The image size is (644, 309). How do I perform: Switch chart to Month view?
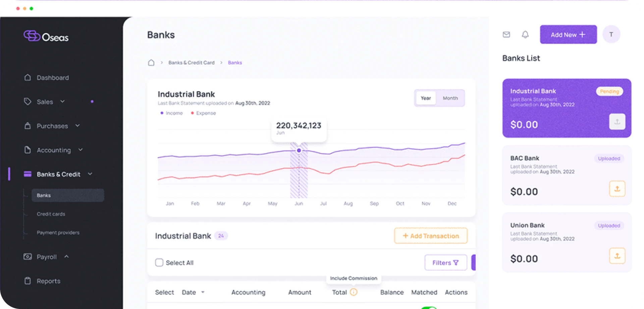coord(450,98)
